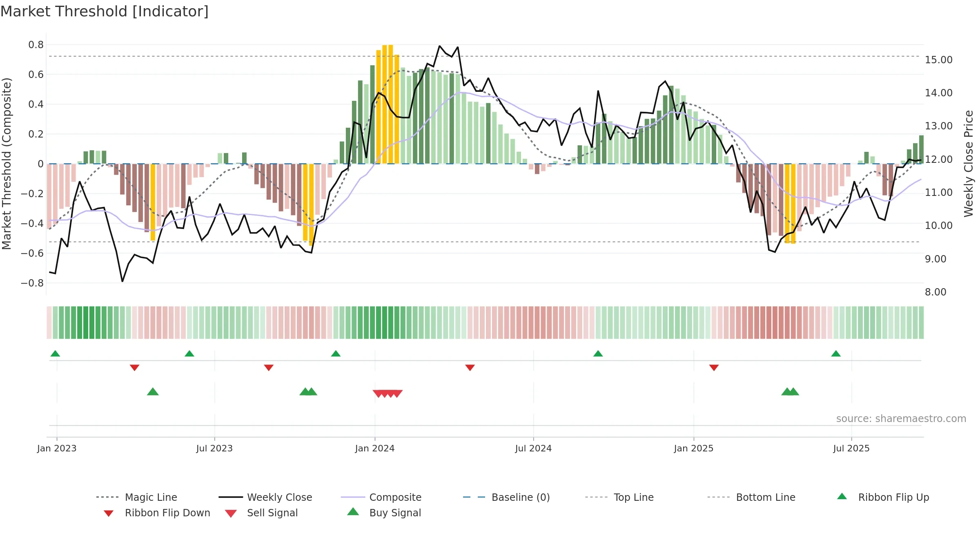Click the ribbon flip down marker in spring 2023
This screenshot has width=980, height=551.
click(135, 368)
